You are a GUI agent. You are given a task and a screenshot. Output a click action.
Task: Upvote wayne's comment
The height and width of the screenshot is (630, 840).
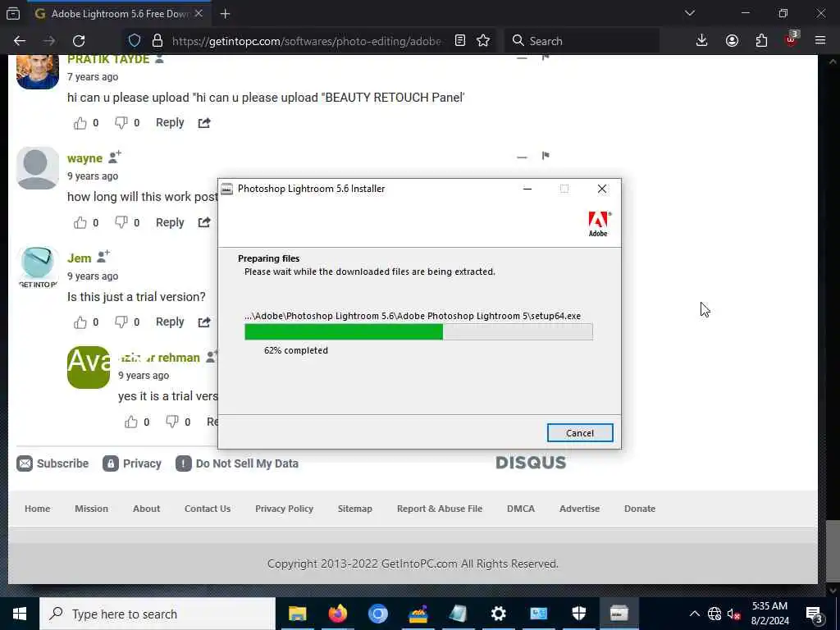point(80,222)
